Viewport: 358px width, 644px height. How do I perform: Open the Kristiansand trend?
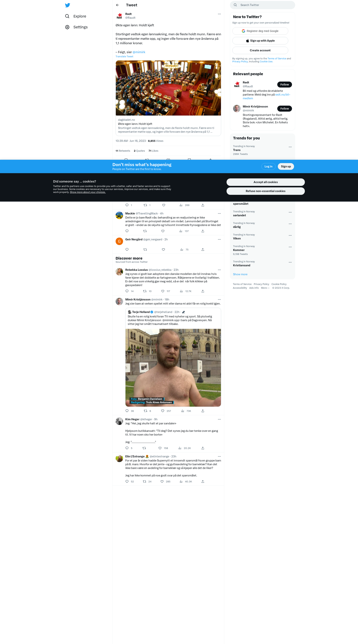point(262,263)
